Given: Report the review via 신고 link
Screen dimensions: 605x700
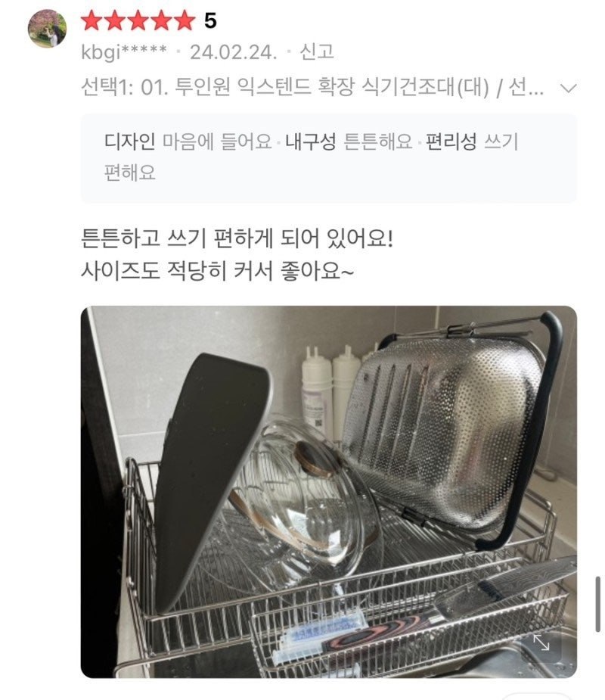Looking at the screenshot, I should click(317, 52).
